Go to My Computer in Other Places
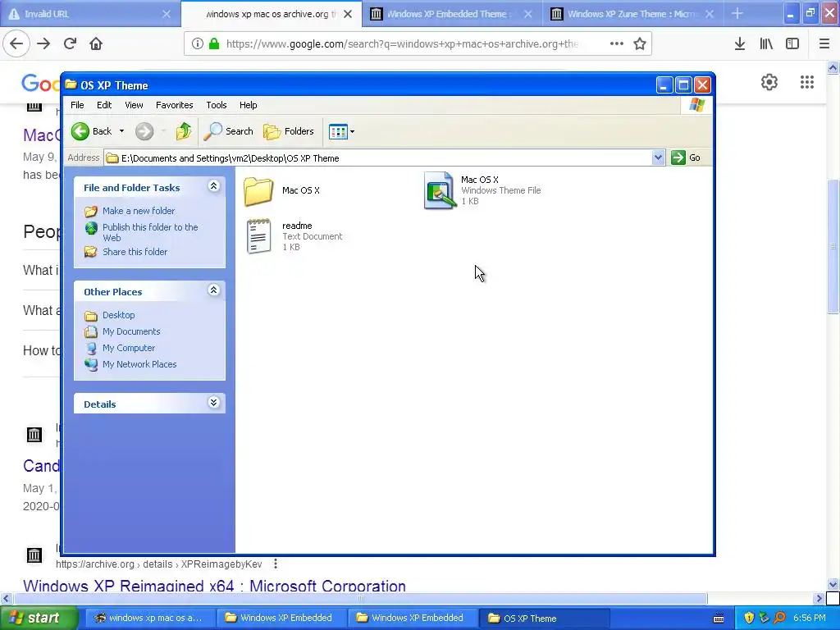This screenshot has height=630, width=840. click(129, 348)
